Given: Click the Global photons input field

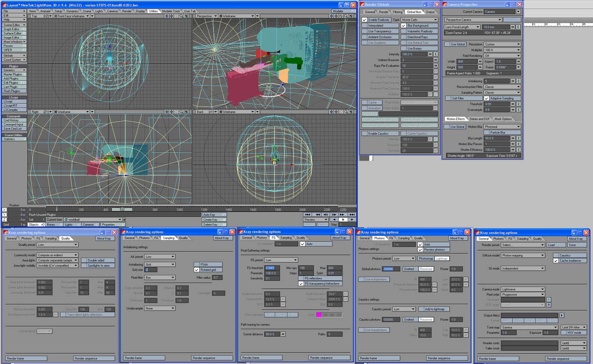Looking at the screenshot, I should point(391,269).
